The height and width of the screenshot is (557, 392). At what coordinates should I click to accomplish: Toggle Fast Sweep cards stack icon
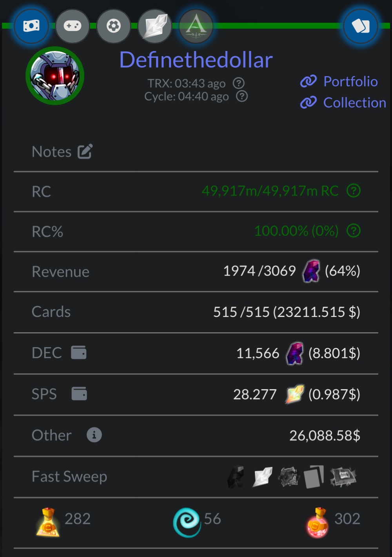coord(314,477)
